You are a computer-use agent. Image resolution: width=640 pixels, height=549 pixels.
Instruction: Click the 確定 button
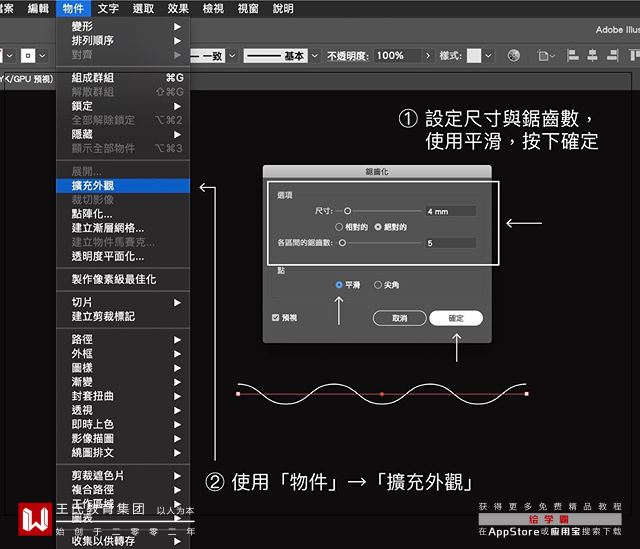coord(456,318)
